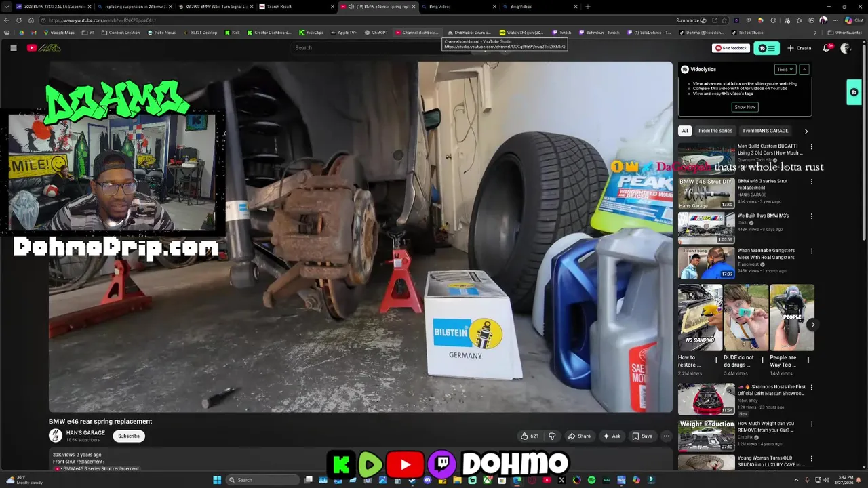
Task: Open options for Shannons Hosts the First video
Action: coord(811,388)
